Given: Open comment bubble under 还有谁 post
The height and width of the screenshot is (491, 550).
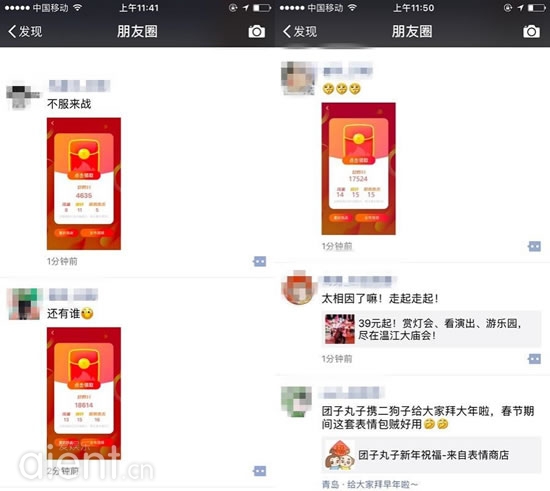Looking at the screenshot, I should click(260, 471).
